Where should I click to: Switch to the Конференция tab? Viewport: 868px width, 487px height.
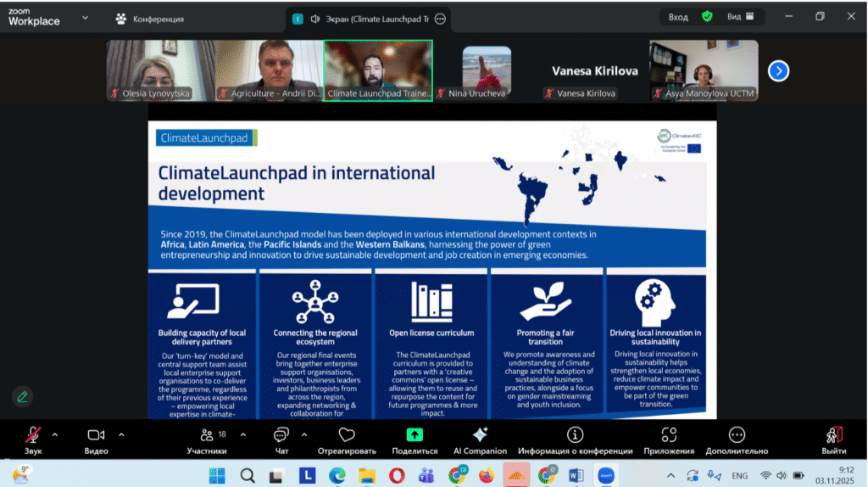tap(149, 18)
